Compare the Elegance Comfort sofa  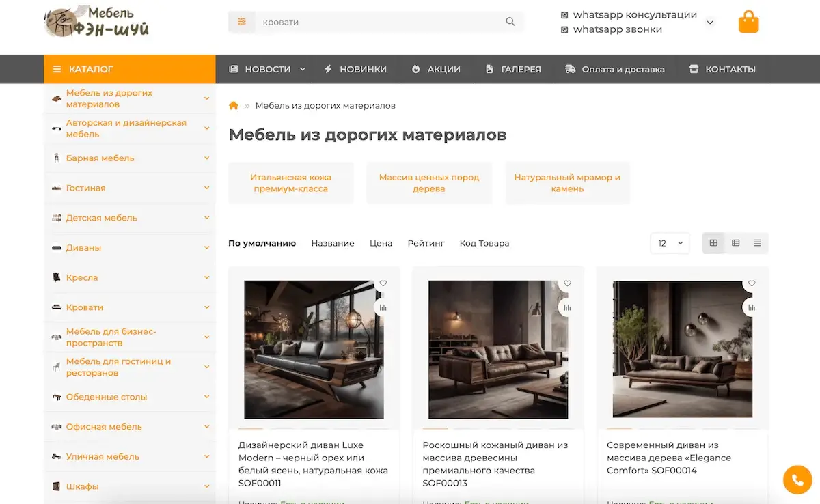tap(752, 307)
